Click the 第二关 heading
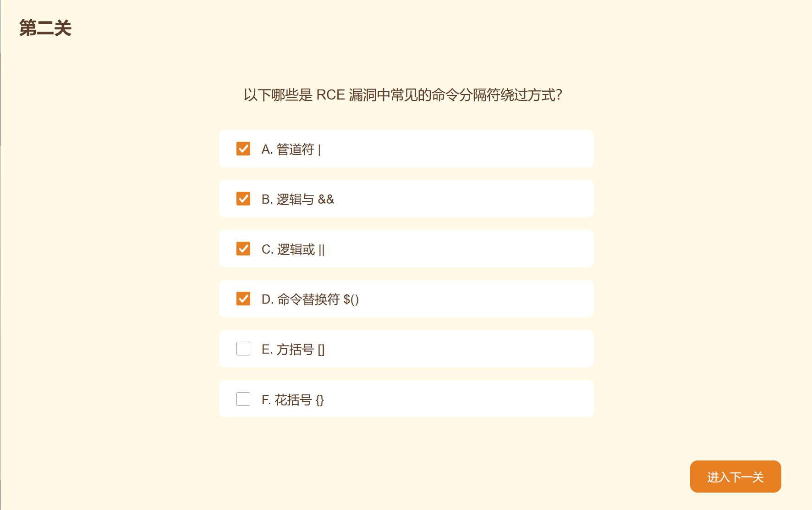812x510 pixels. pos(45,28)
